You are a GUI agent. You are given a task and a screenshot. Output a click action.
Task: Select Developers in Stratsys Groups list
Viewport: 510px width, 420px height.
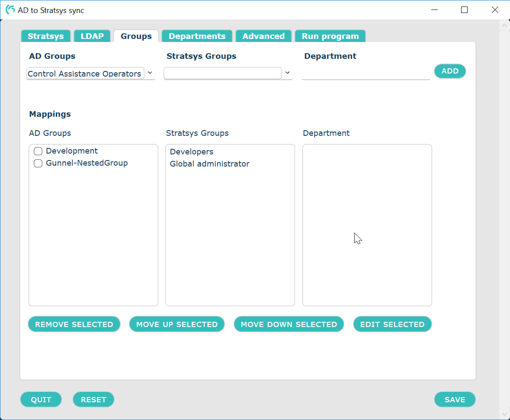coord(192,151)
